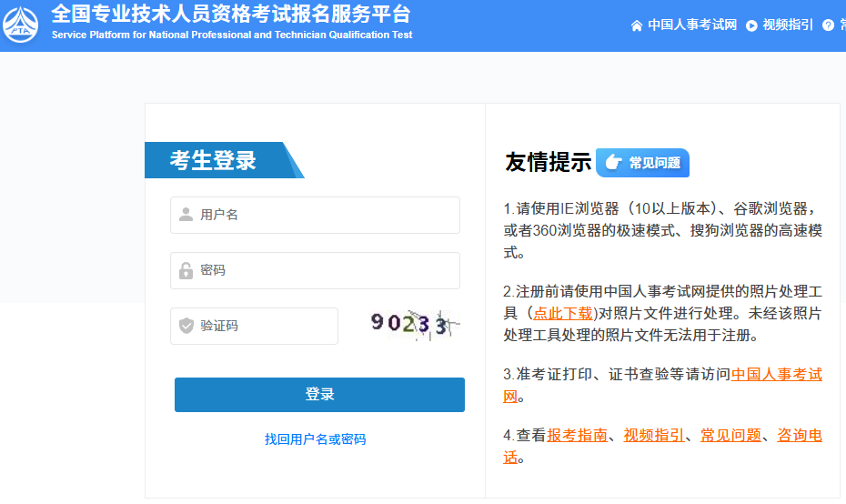Click the home icon in the top navigation

pyautogui.click(x=637, y=25)
